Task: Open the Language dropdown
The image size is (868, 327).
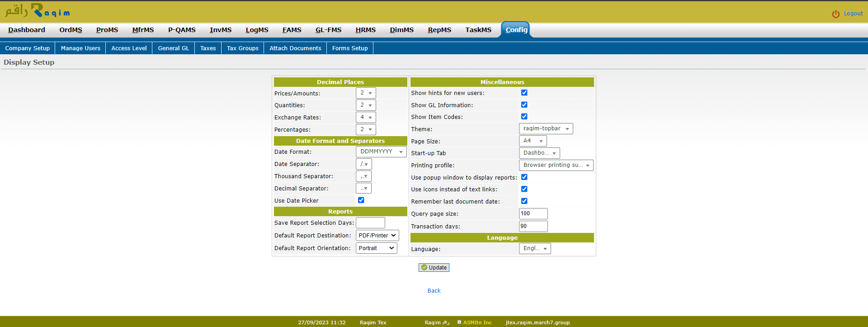Action: point(535,249)
